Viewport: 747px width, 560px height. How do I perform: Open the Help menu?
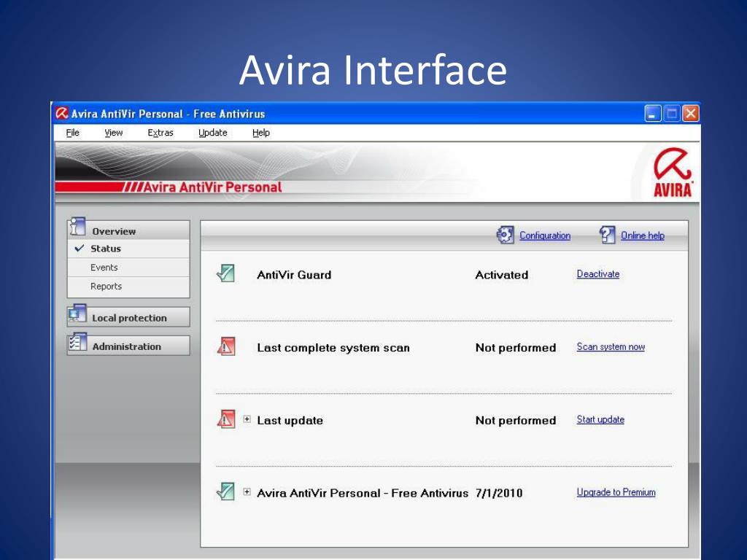pos(260,133)
